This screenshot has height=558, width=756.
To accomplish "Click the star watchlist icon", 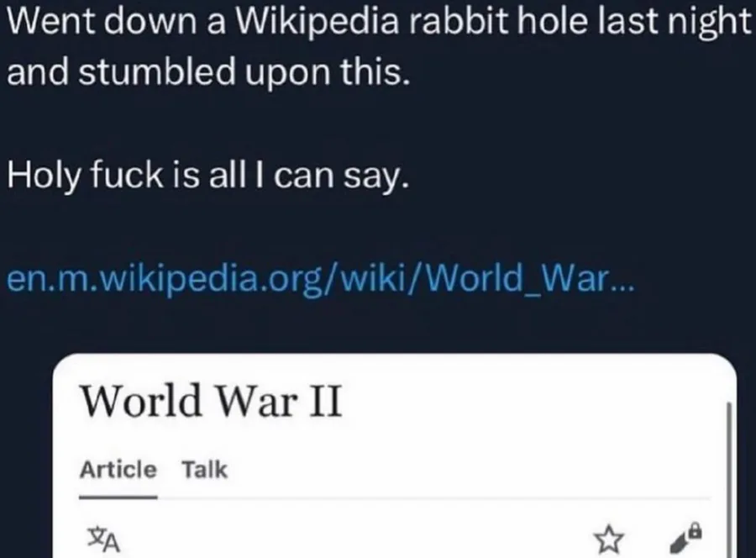I will (608, 540).
